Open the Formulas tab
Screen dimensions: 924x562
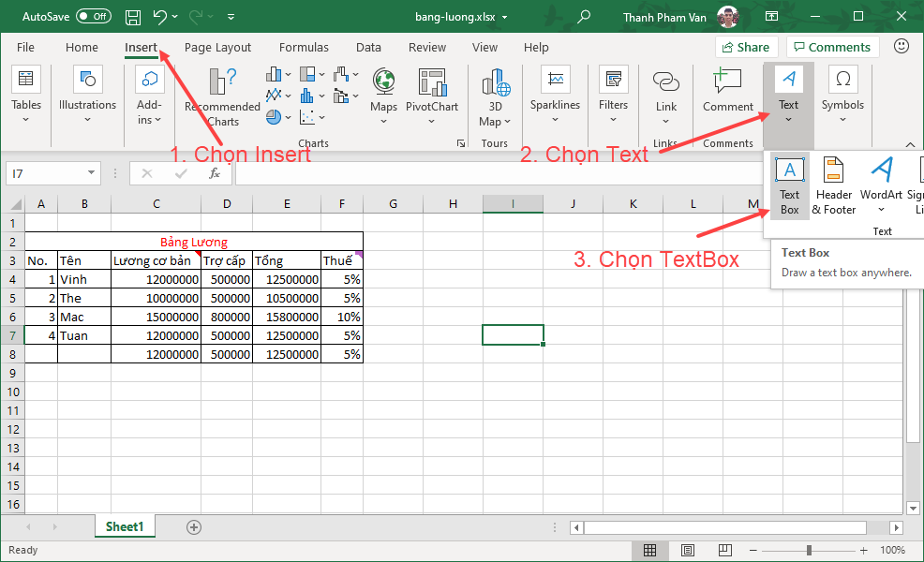[x=304, y=47]
